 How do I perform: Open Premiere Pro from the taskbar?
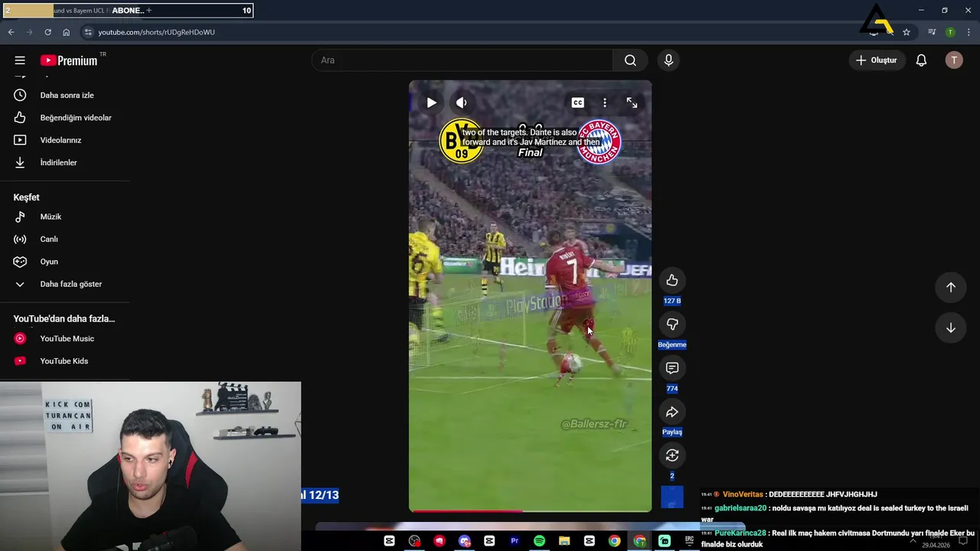click(x=514, y=541)
